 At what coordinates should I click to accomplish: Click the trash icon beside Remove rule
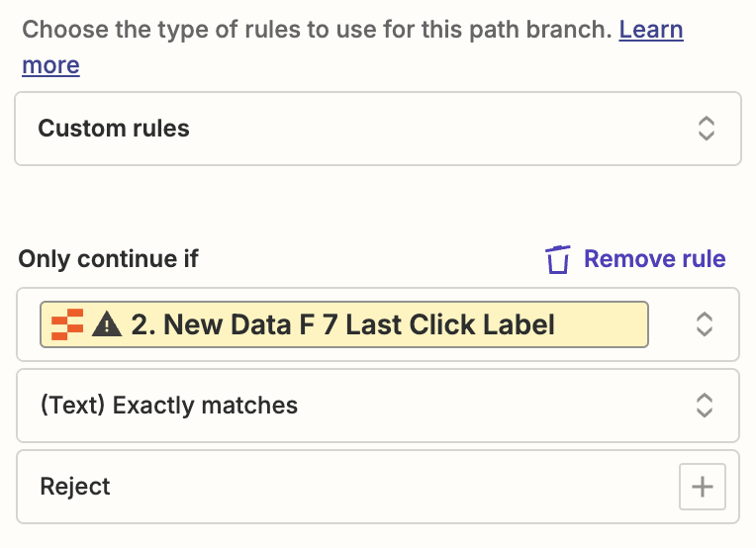pyautogui.click(x=558, y=260)
